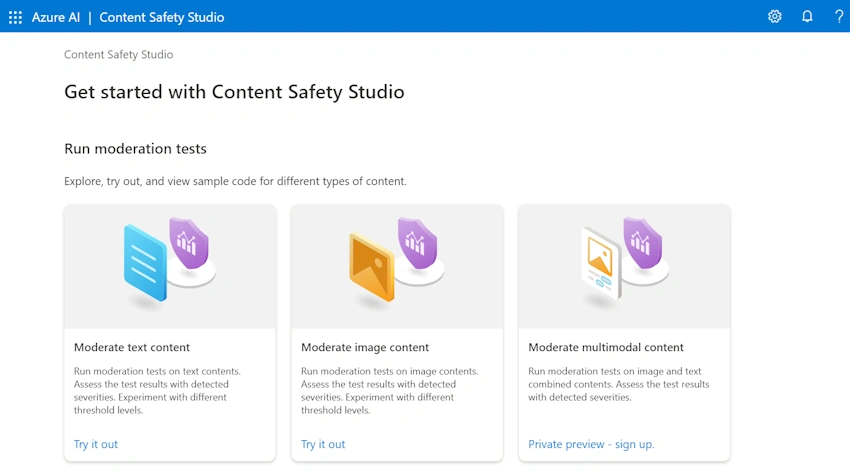
Task: Click the Azure AI header link
Action: point(56,17)
